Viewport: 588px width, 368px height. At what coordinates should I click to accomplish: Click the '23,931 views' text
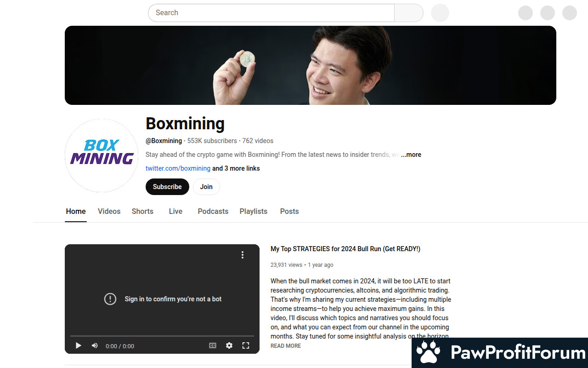click(x=286, y=265)
